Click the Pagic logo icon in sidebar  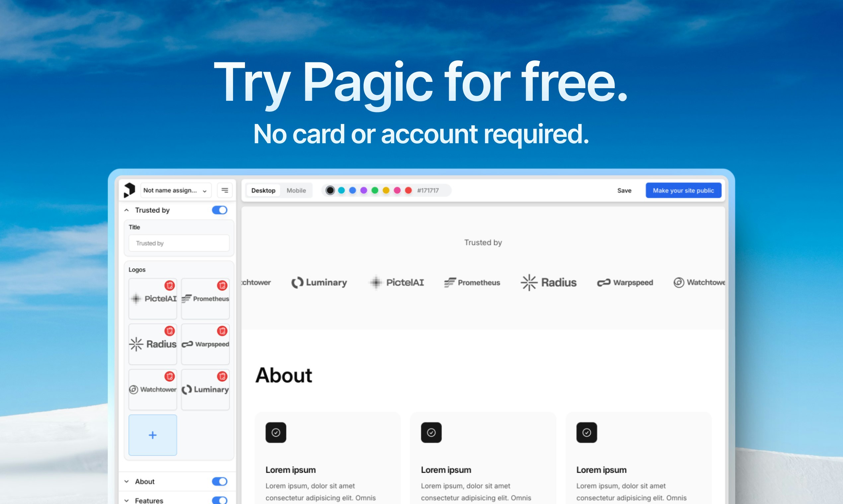tap(129, 190)
